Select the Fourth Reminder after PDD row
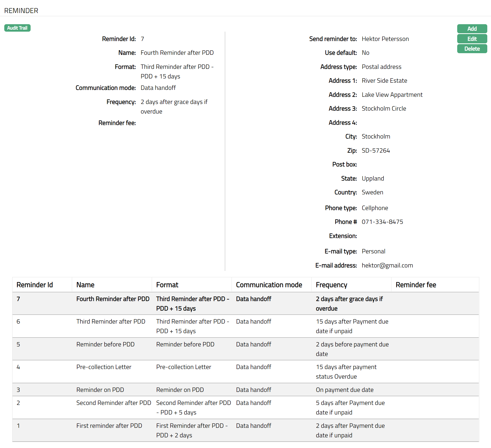This screenshot has width=491, height=448. coord(113,299)
